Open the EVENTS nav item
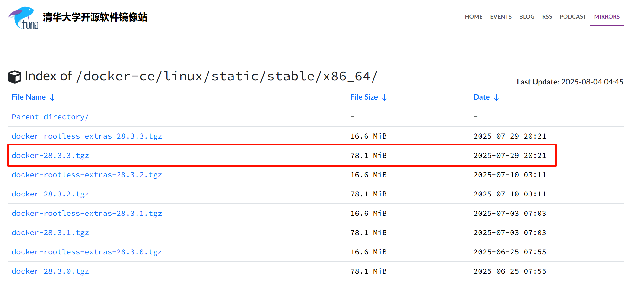The image size is (644, 285). click(501, 17)
